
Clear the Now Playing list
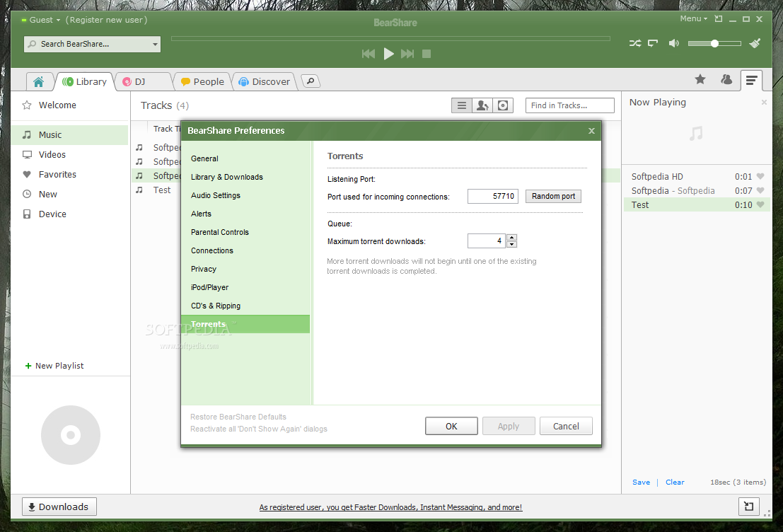click(x=675, y=482)
